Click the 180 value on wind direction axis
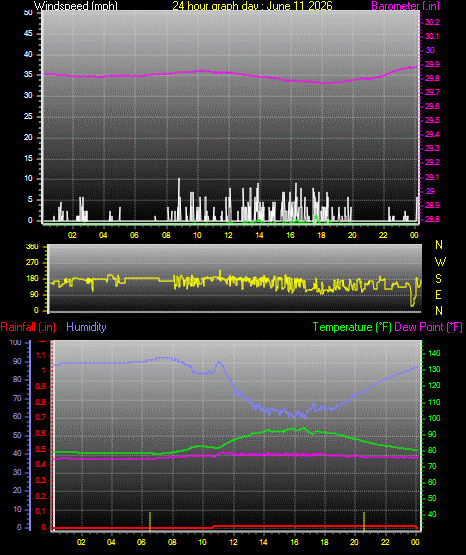 [x=32, y=279]
